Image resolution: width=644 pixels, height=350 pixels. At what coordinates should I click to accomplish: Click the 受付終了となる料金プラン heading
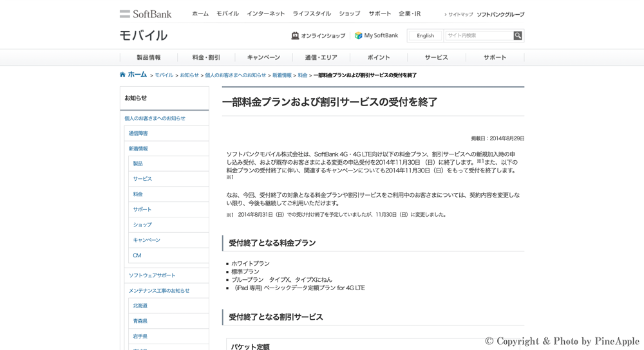click(x=272, y=243)
